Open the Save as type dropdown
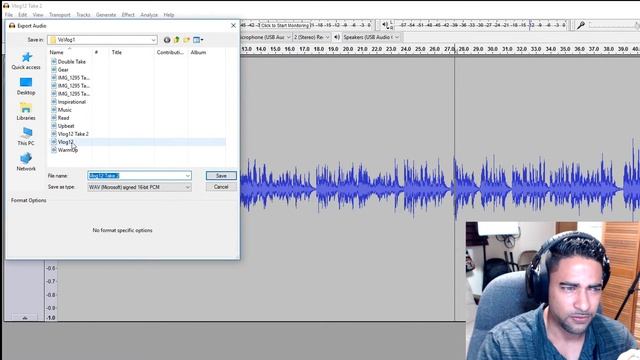The image size is (640, 360). pyautogui.click(x=139, y=187)
